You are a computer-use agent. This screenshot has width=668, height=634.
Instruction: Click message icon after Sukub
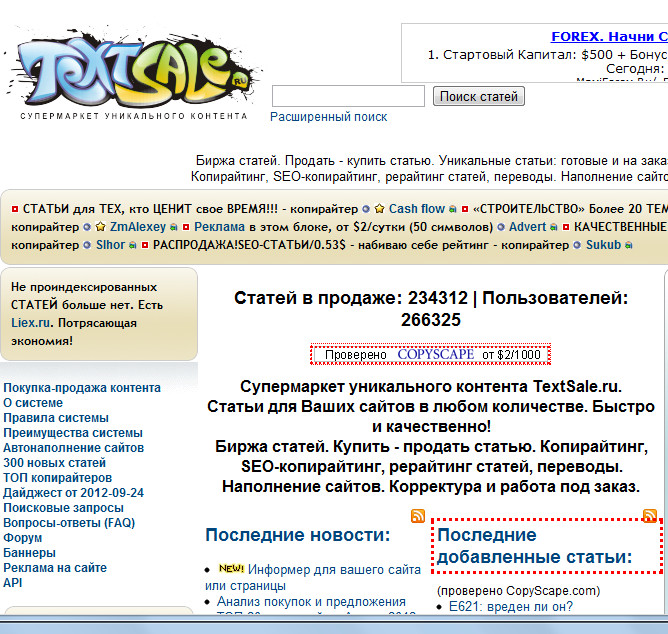point(628,245)
